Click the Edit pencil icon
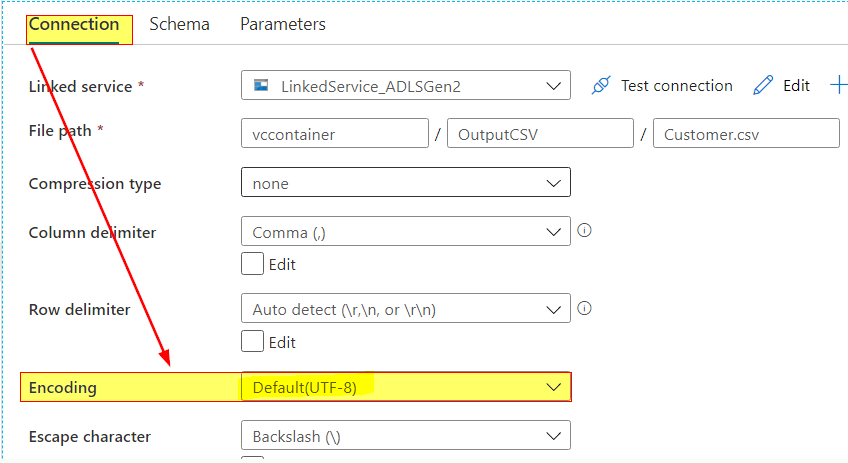Viewport: 848px width, 463px height. coord(763,85)
